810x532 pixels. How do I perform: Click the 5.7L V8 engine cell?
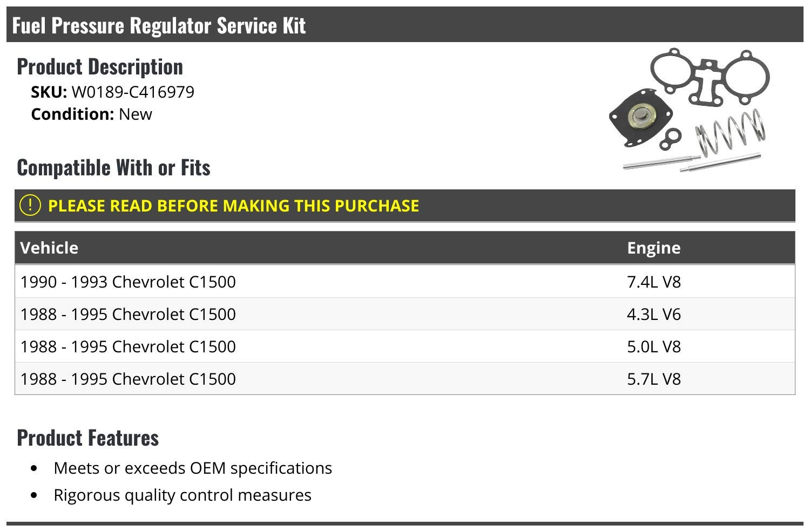[653, 379]
